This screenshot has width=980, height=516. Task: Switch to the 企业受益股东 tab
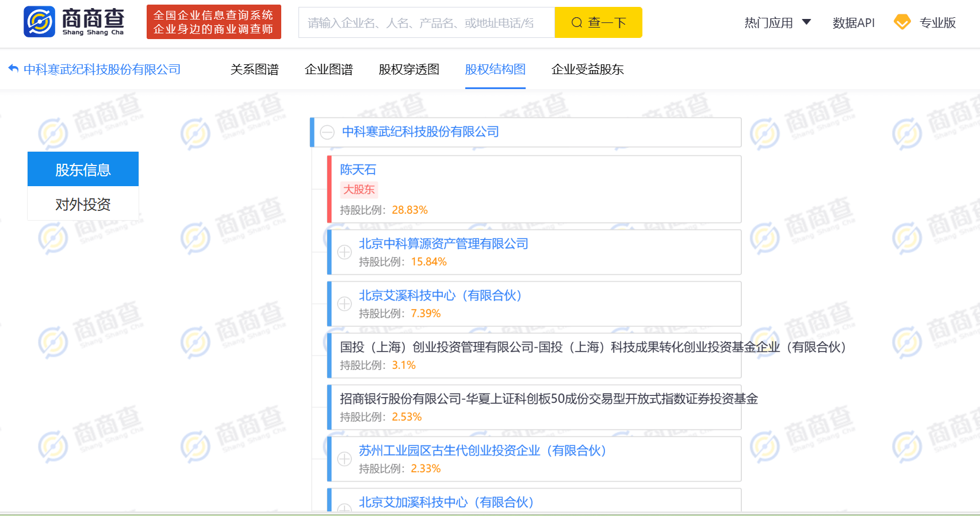588,70
